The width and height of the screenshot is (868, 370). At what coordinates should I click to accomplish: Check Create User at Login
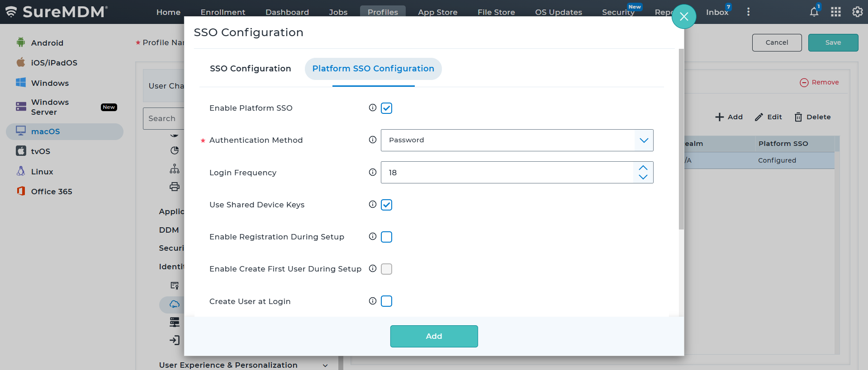(386, 301)
